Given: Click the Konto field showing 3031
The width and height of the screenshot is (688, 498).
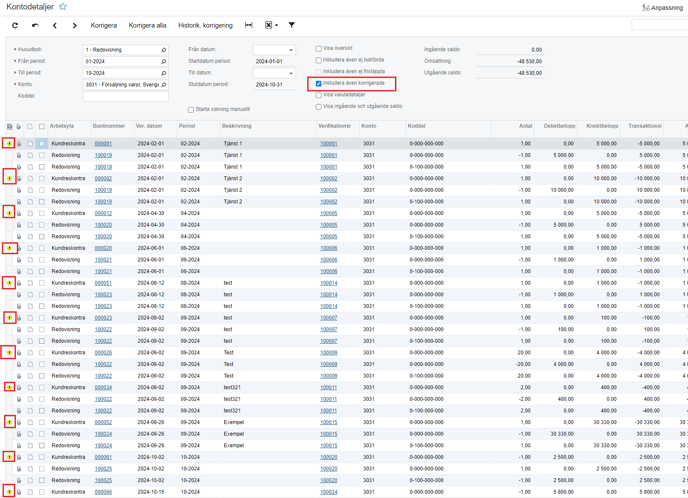Looking at the screenshot, I should 125,85.
